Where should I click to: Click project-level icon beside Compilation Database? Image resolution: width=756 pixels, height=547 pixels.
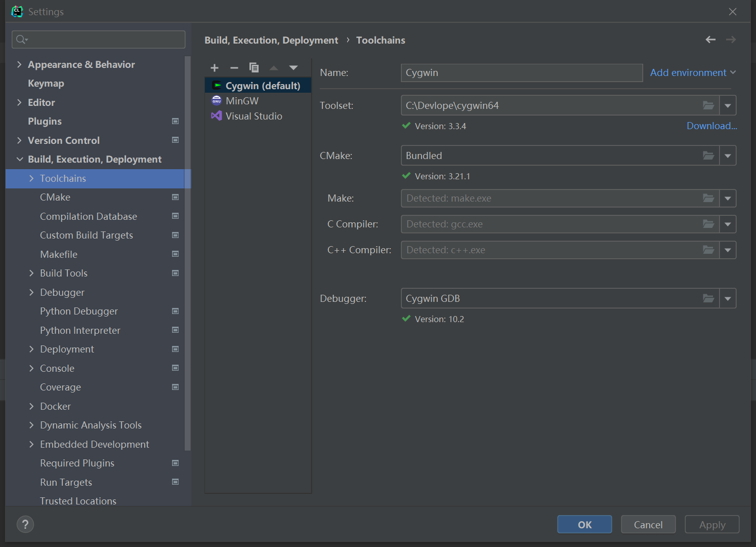[x=176, y=216]
